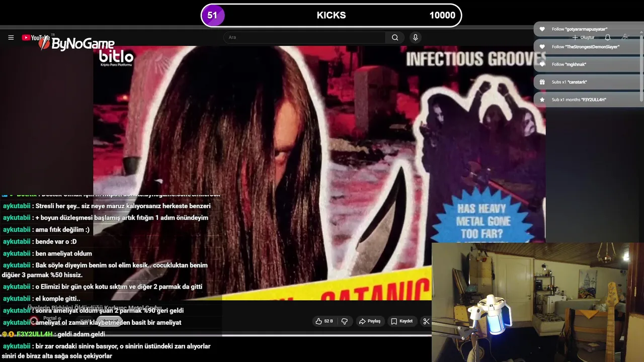644x362 pixels.
Task: Click F3Y2ULL4H username in chat
Action: [34, 334]
